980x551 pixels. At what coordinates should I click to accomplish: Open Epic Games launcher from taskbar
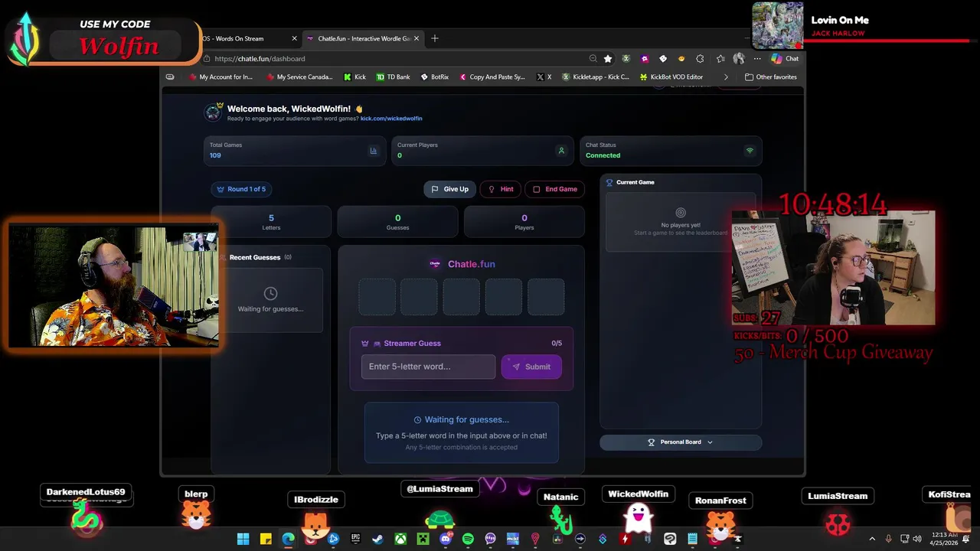[355, 539]
